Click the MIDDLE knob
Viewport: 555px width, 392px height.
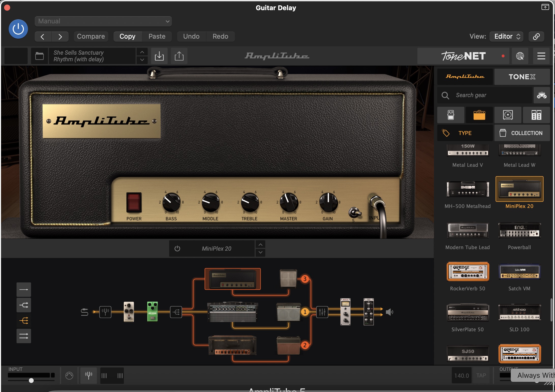(211, 203)
